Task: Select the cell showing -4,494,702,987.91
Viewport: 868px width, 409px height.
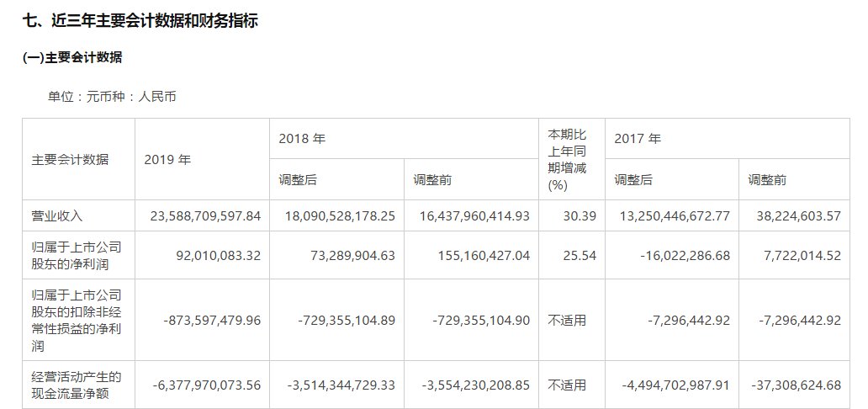Action: click(x=675, y=385)
